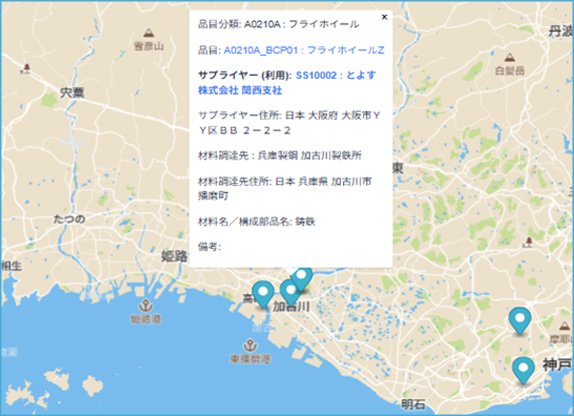Open item link A0210A_BCP01 フライホイールZ
574x416 pixels.
pos(304,50)
